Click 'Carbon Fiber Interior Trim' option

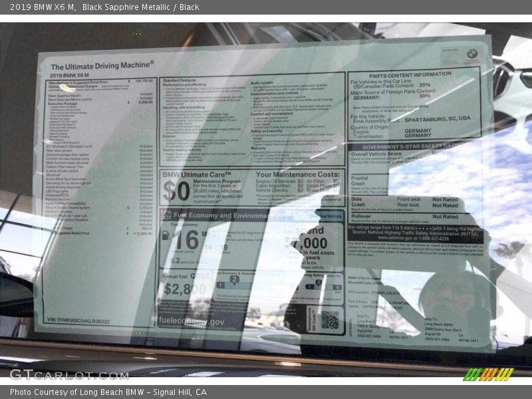(65, 167)
